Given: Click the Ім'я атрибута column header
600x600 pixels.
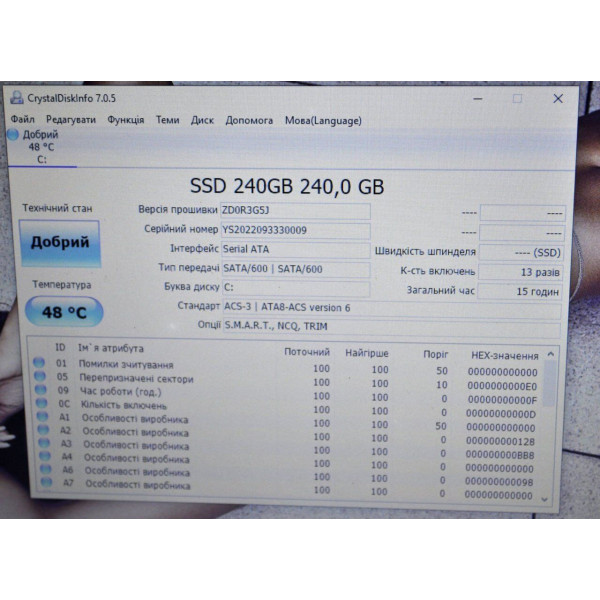Looking at the screenshot, I should pos(111,348).
